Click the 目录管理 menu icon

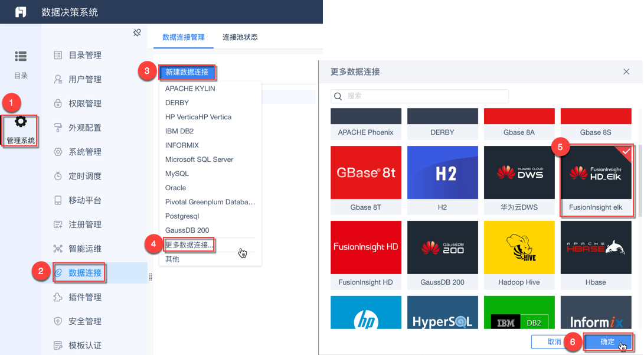58,55
